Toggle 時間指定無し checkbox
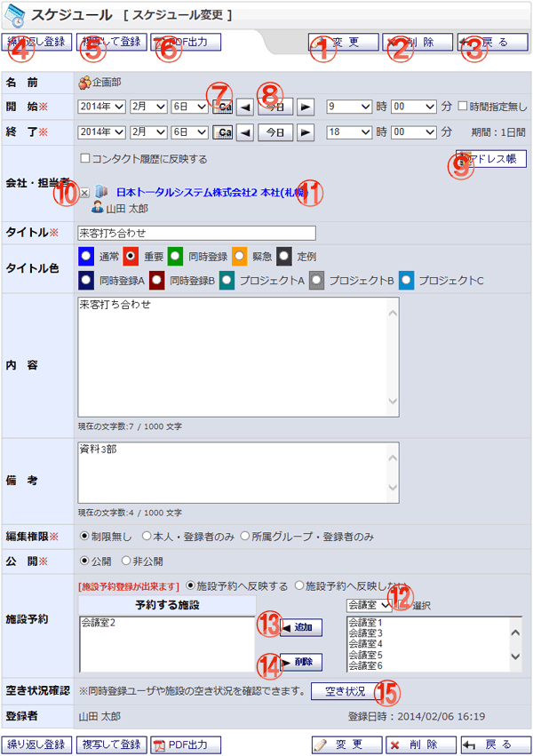Screen dimensions: 533x756 click(x=463, y=106)
